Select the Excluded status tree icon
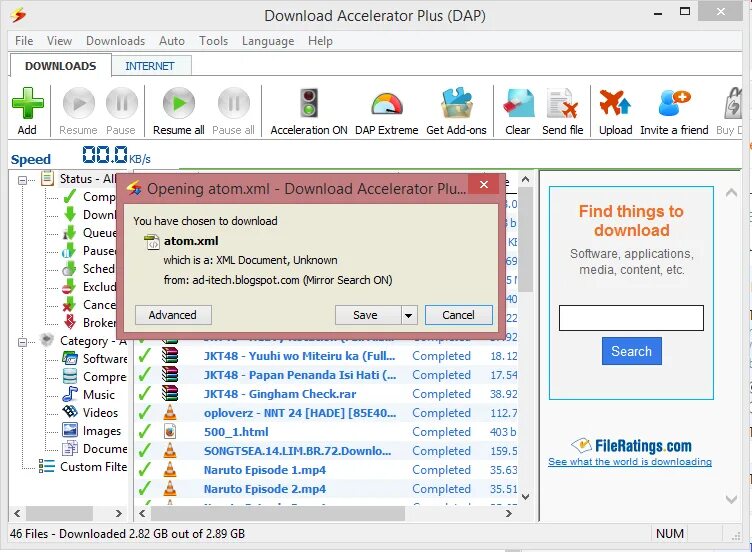Screen dimensions: 752x552 (70, 287)
